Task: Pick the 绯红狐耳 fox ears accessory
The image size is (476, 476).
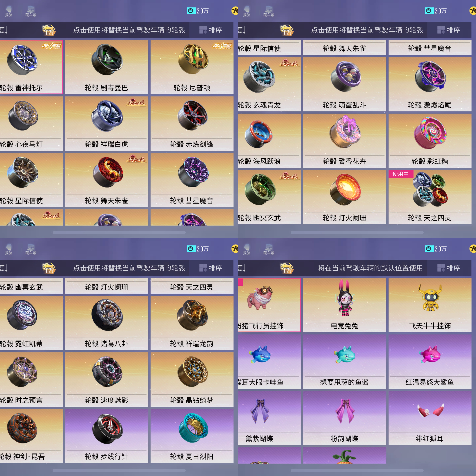Action: click(430, 418)
